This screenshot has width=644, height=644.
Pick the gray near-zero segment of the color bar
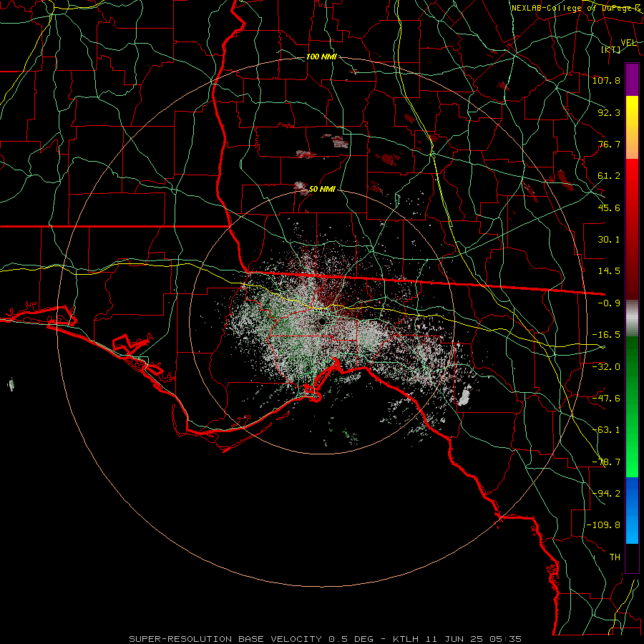(x=632, y=318)
